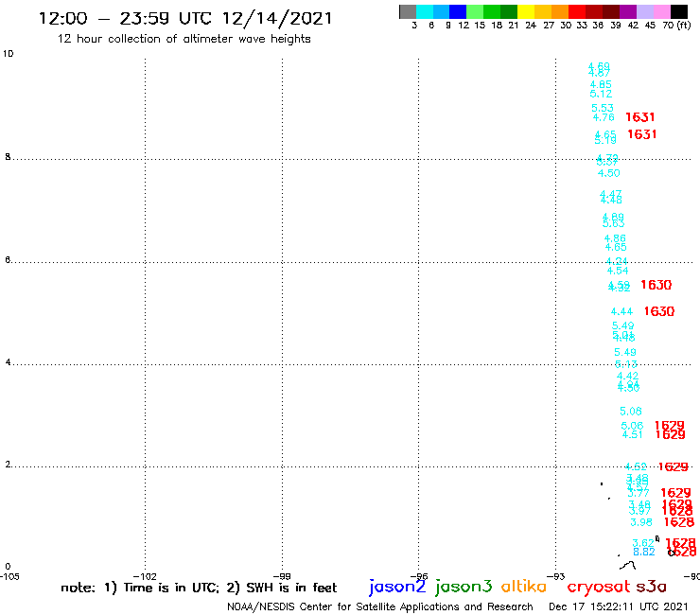Click the latitude 8 axis label

point(8,157)
